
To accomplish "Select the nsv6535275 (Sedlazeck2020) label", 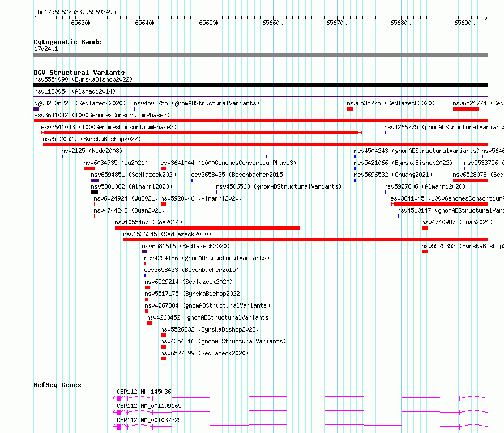I will [391, 103].
